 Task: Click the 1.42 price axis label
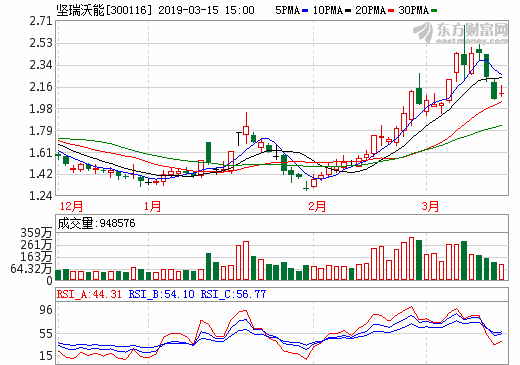(x=41, y=174)
